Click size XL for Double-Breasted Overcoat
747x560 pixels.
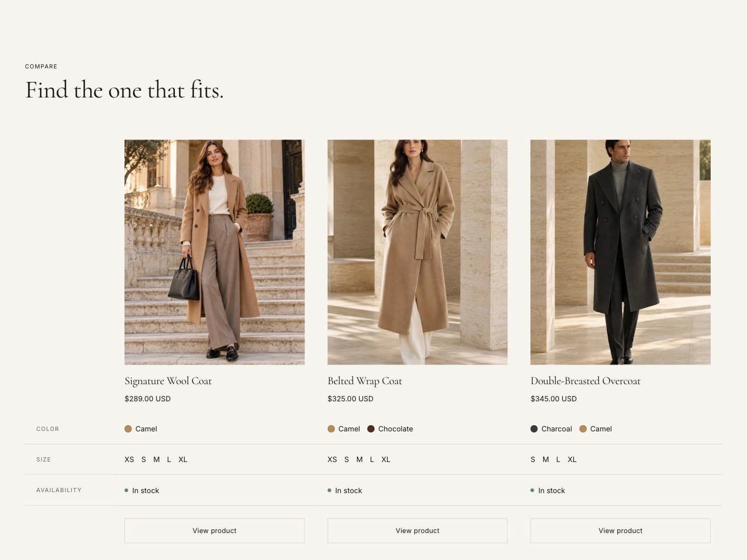[572, 459]
